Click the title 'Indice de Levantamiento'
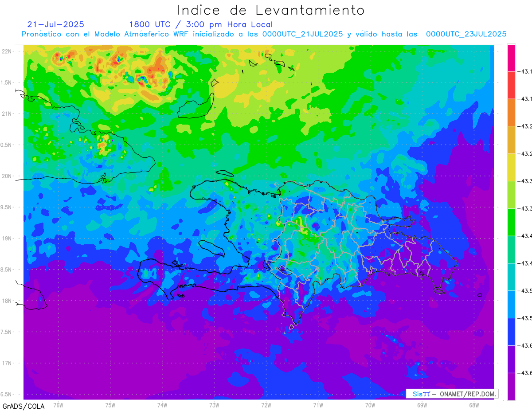The image size is (532, 411). pos(271,10)
